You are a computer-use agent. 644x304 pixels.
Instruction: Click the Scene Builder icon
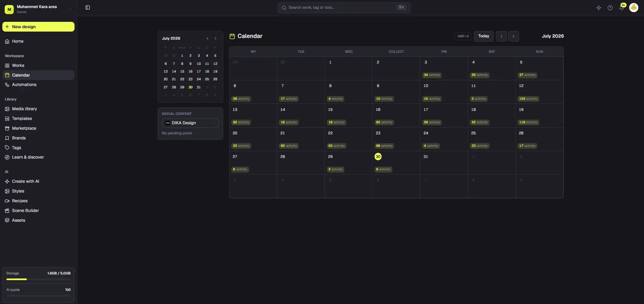7,211
